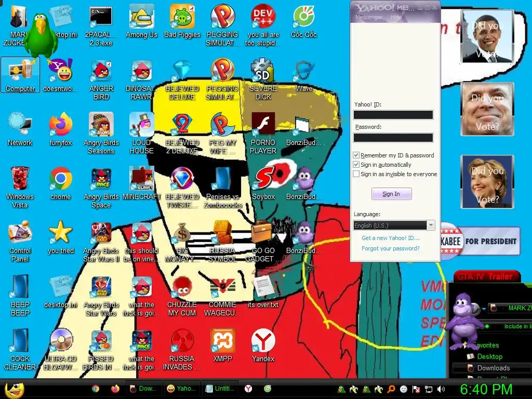This screenshot has width=532, height=399.
Task: Open the ULTRA CD BLOATW disc icon
Action: [x=61, y=350]
